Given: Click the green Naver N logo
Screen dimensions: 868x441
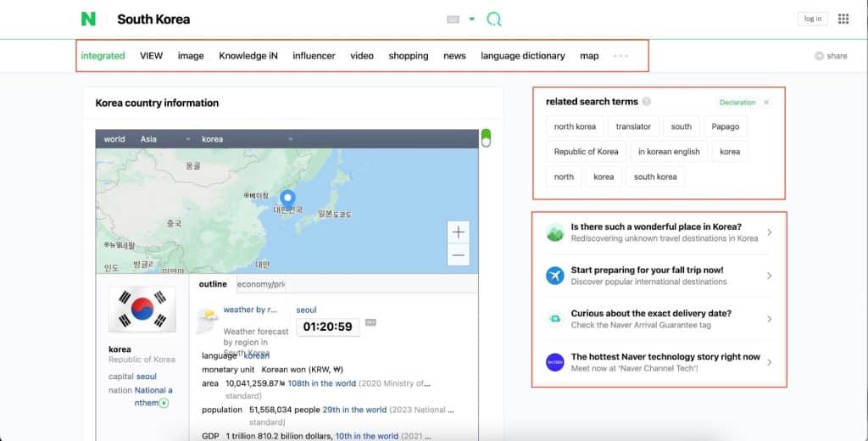Looking at the screenshot, I should 88,19.
